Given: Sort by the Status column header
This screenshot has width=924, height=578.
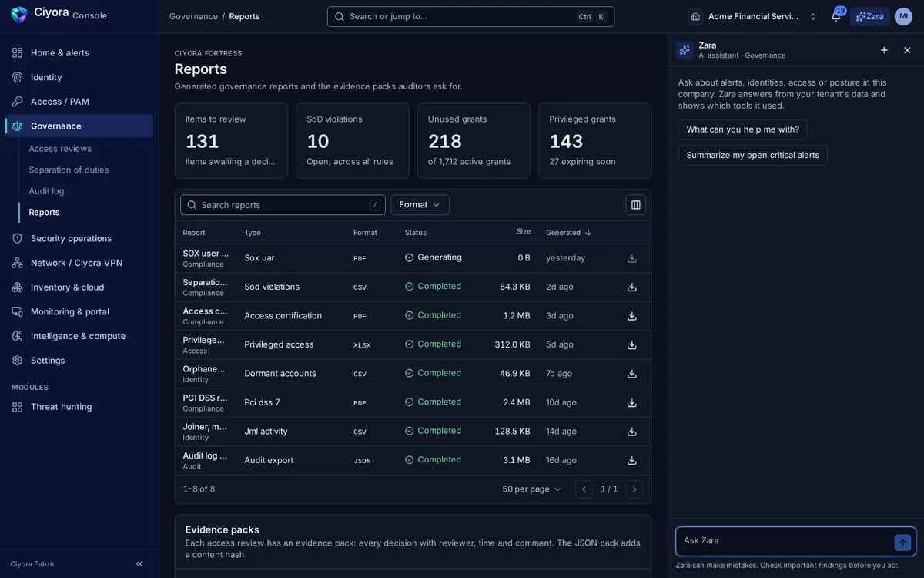Looking at the screenshot, I should point(416,233).
